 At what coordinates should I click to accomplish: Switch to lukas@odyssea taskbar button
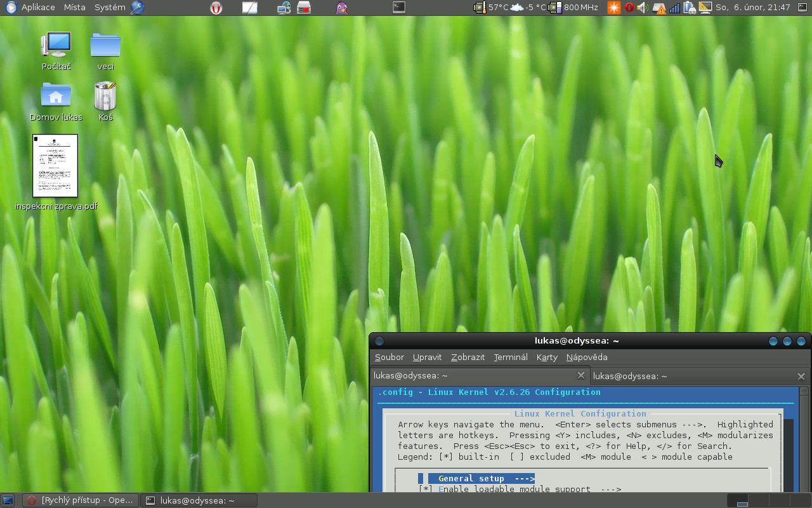point(199,500)
